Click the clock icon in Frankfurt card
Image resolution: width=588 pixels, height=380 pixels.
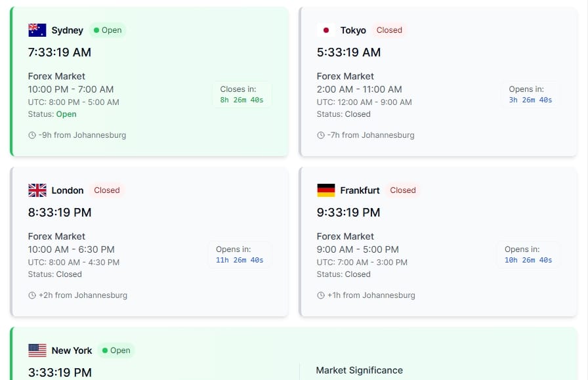coord(321,295)
